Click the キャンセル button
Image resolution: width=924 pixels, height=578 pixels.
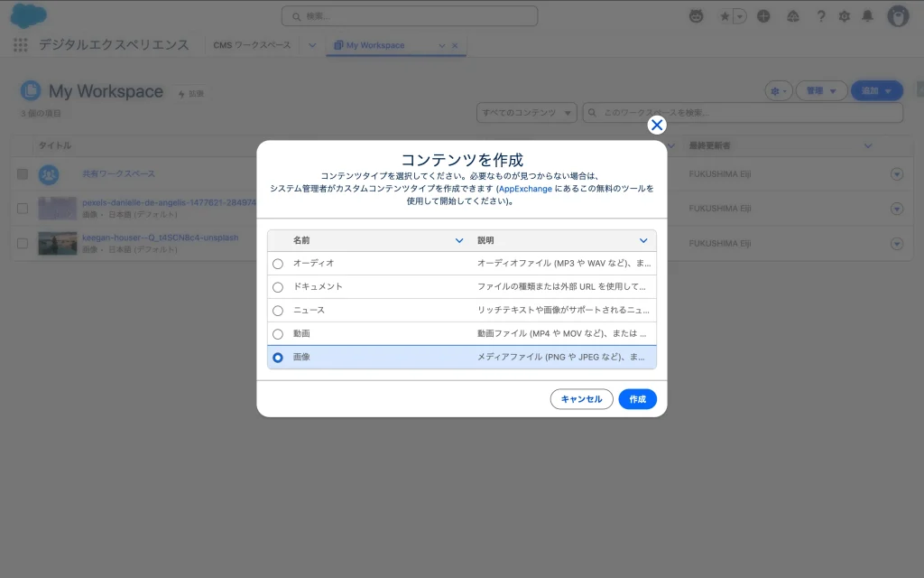tap(581, 399)
